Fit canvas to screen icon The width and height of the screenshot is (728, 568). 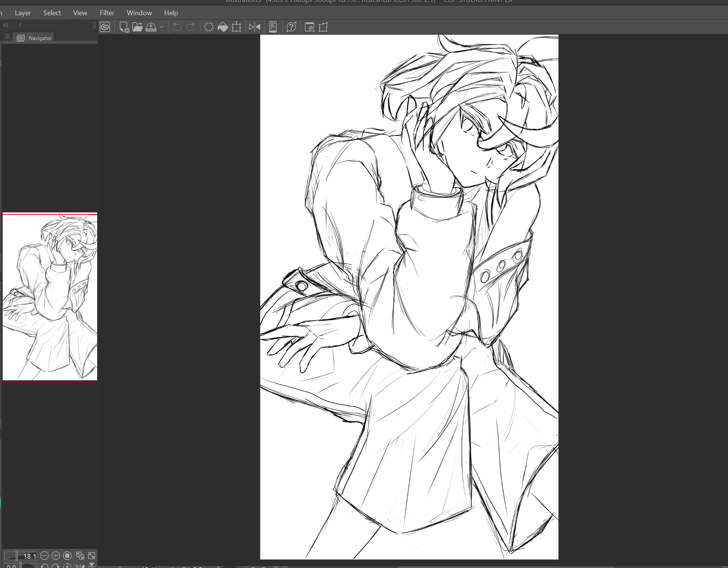click(x=80, y=556)
